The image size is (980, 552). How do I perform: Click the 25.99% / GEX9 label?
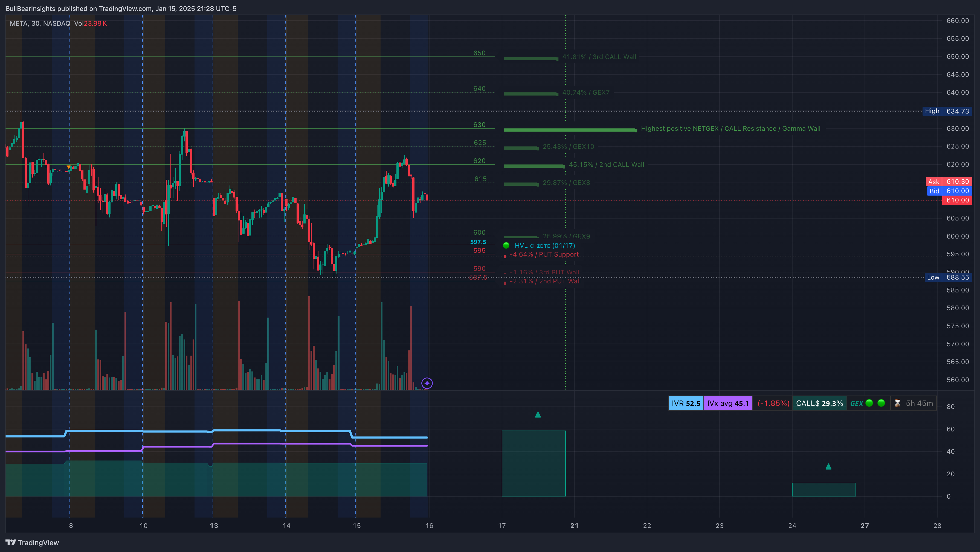pyautogui.click(x=566, y=236)
